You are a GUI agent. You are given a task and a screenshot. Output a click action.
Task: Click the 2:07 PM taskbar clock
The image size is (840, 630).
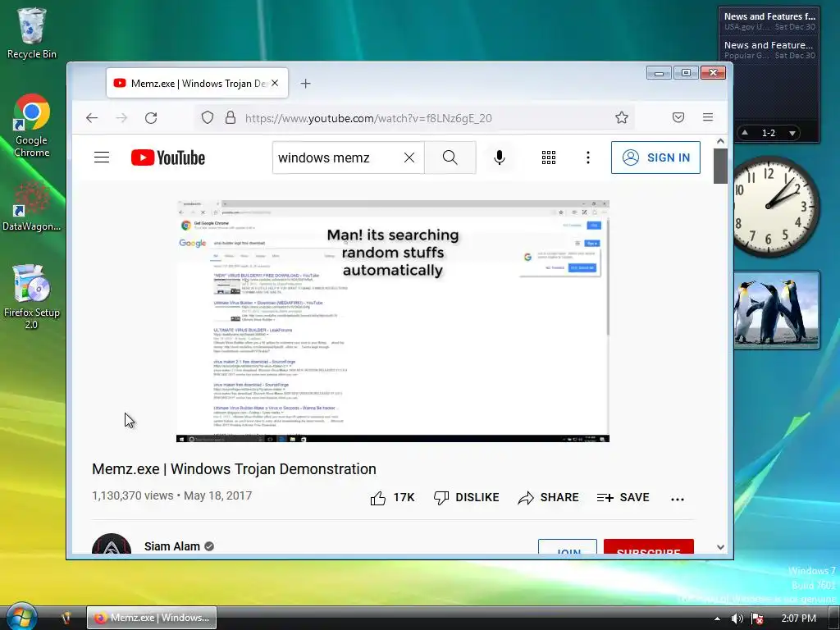coord(798,619)
